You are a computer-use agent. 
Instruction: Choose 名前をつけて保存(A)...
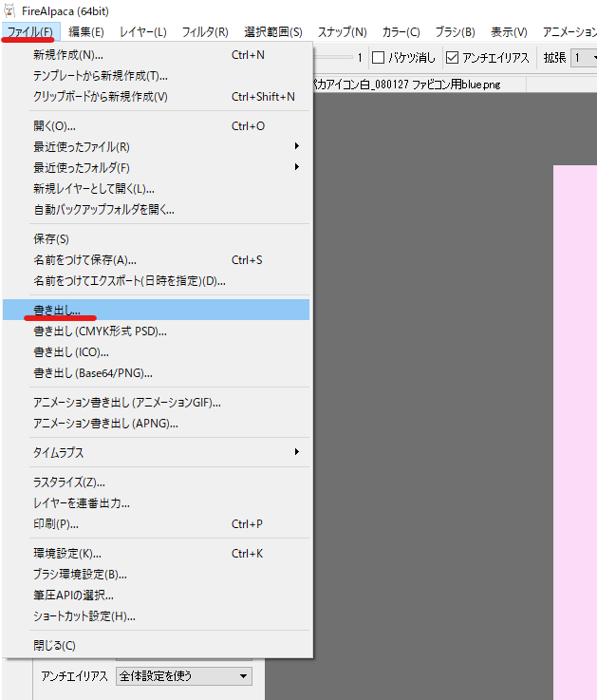[156, 260]
